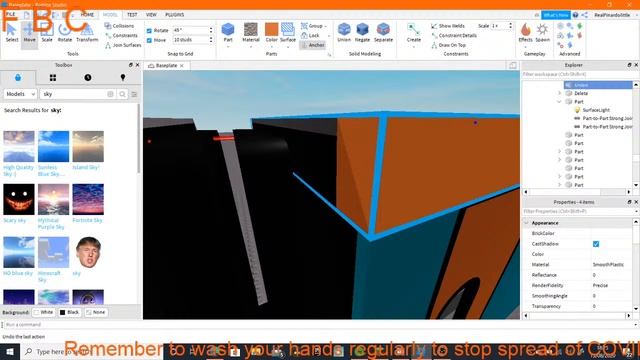Click the move studs increment field
Screen dimensions: 640x360
click(x=191, y=40)
